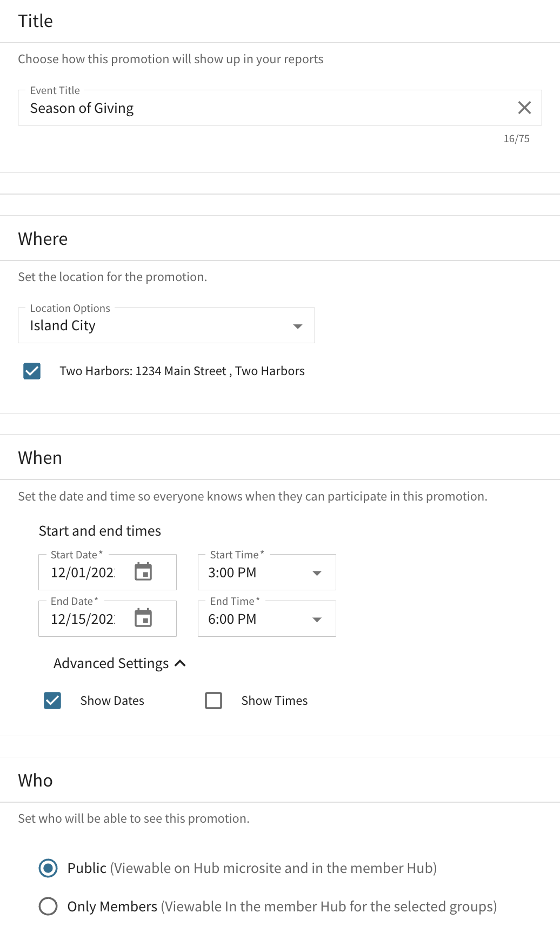Open the Location Options dropdown arrow
The height and width of the screenshot is (933, 560).
(x=297, y=326)
